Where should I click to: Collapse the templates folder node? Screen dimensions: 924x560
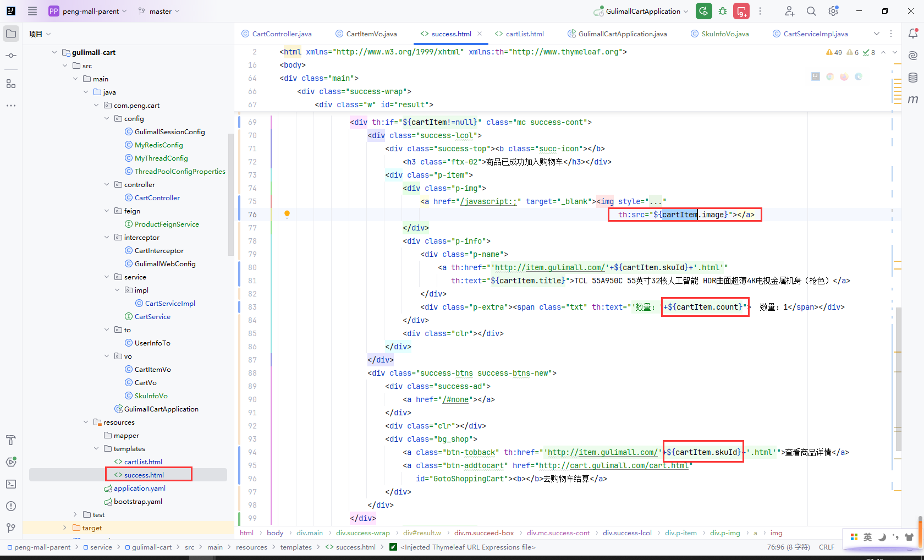tap(96, 448)
